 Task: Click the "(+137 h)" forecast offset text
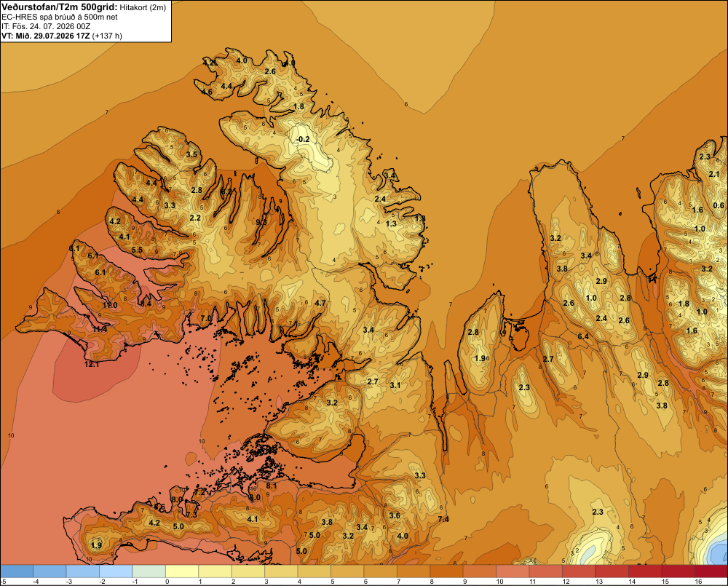click(x=107, y=36)
